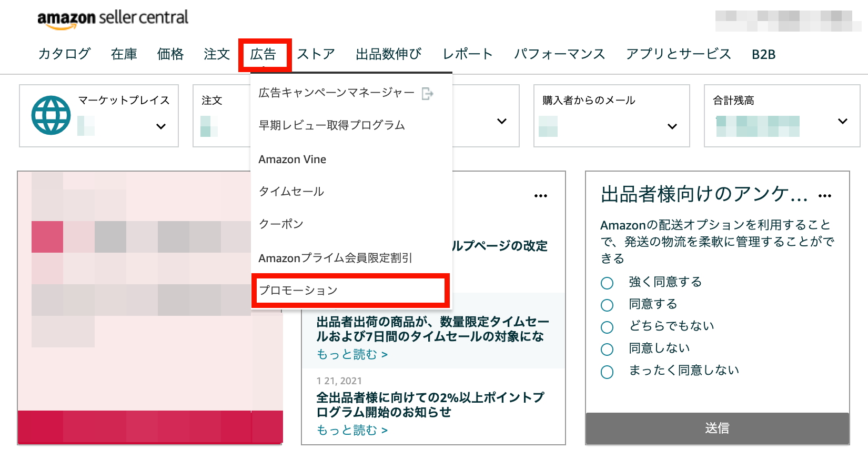Select the どちらでもない radio option
This screenshot has width=868, height=459.
click(x=607, y=327)
